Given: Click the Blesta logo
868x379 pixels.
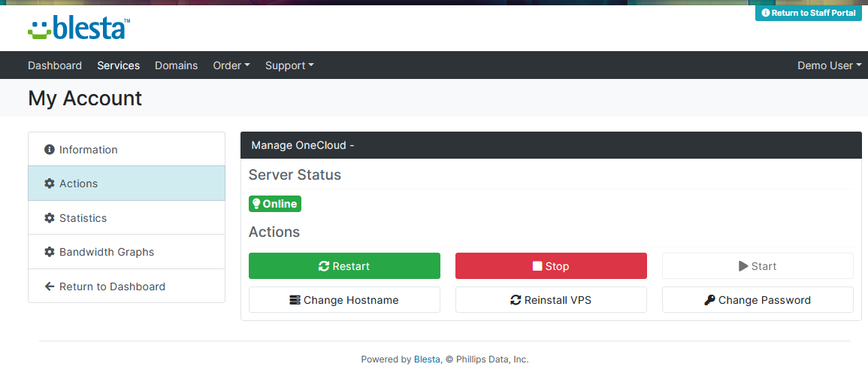Looking at the screenshot, I should tap(79, 29).
